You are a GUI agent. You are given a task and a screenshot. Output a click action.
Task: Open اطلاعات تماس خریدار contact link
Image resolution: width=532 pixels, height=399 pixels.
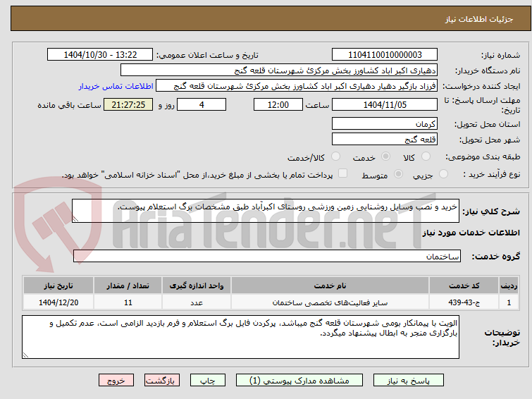pos(116,86)
